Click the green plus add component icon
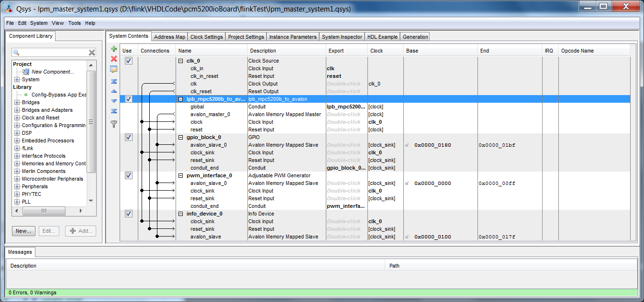The width and height of the screenshot is (644, 302). [x=114, y=49]
